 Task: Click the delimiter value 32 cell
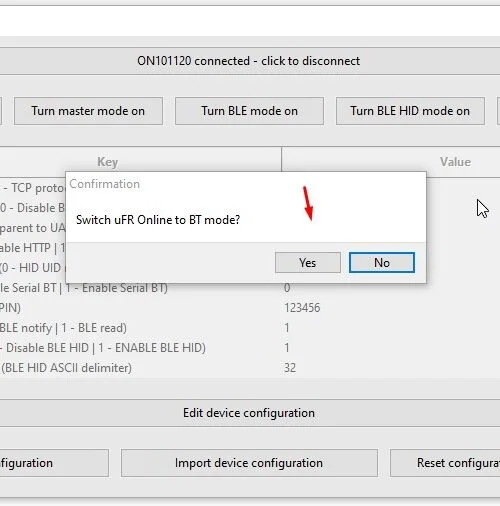coord(290,368)
